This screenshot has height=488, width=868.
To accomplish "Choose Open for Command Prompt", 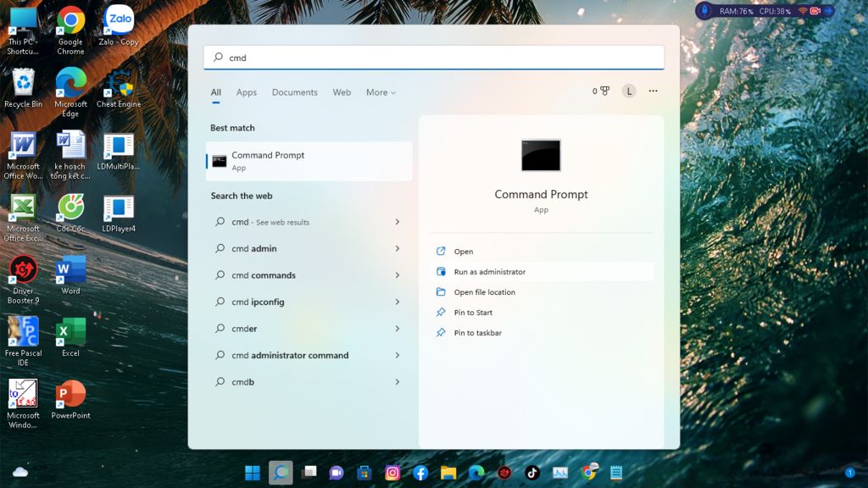I will coord(542,251).
